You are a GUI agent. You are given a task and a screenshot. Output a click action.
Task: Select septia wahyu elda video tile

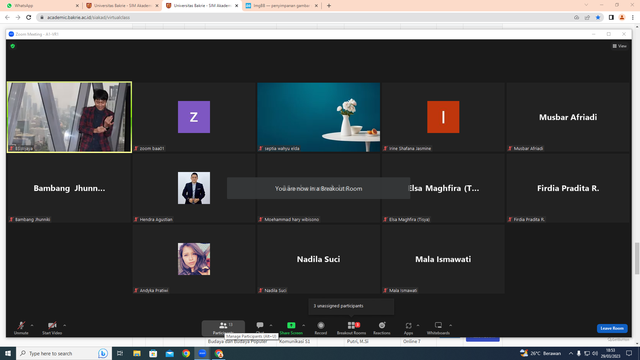coord(318,117)
